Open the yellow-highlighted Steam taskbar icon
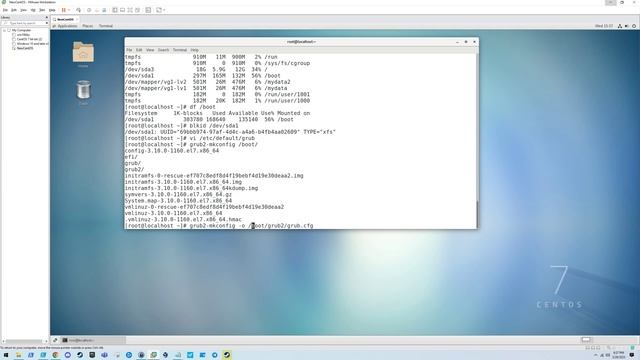The height and width of the screenshot is (360, 640). tap(227, 355)
